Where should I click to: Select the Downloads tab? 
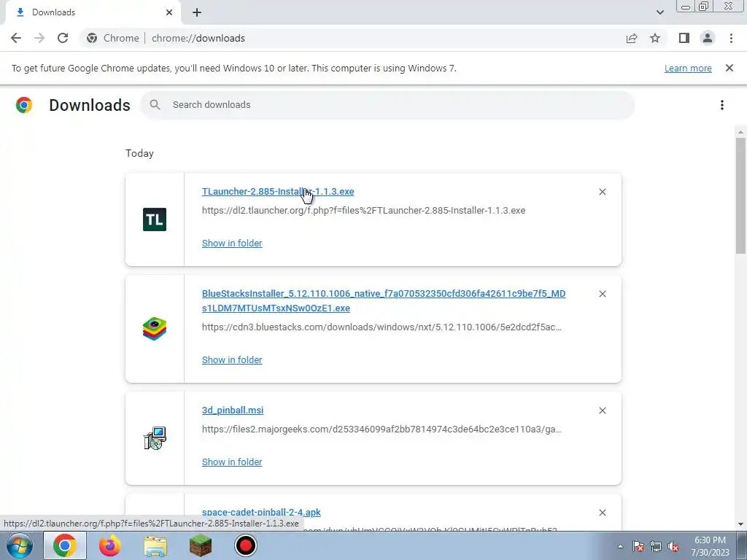(93, 12)
